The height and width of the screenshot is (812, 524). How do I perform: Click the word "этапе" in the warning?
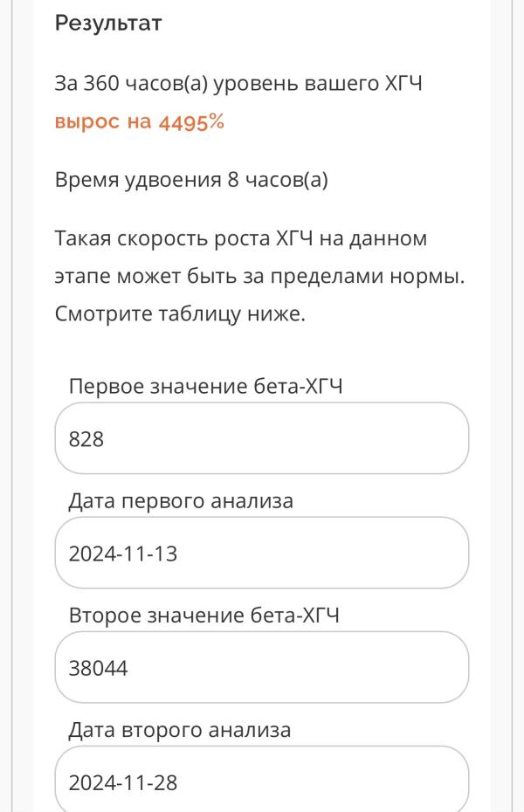(82, 277)
